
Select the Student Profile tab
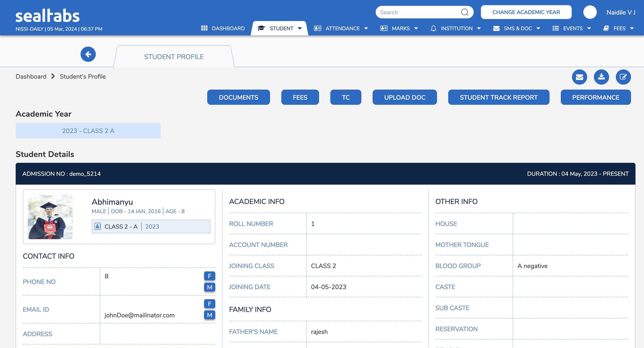click(174, 57)
